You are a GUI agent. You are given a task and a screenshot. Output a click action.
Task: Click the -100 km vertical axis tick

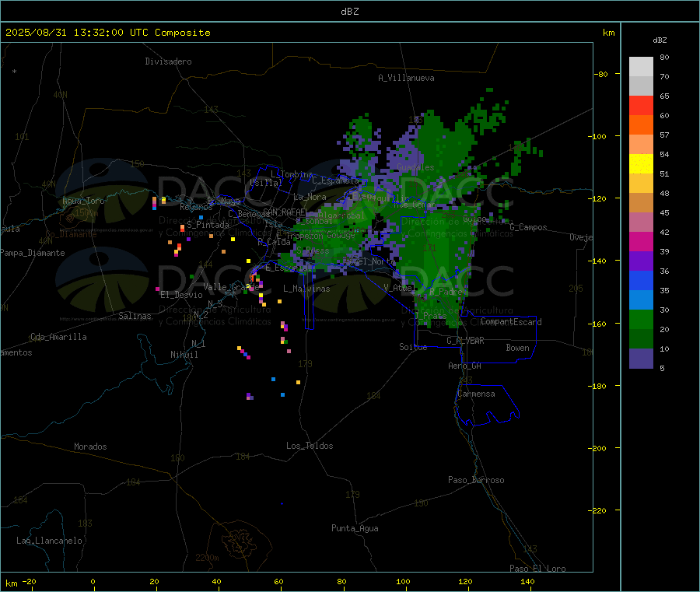click(x=599, y=136)
